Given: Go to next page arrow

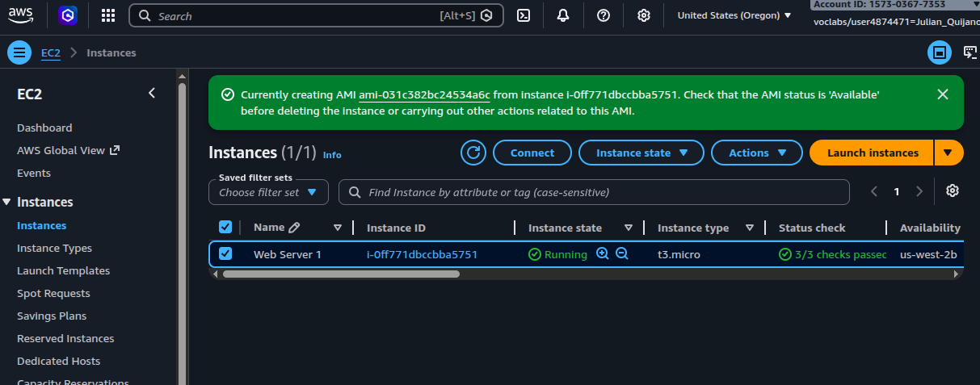Looking at the screenshot, I should [919, 192].
